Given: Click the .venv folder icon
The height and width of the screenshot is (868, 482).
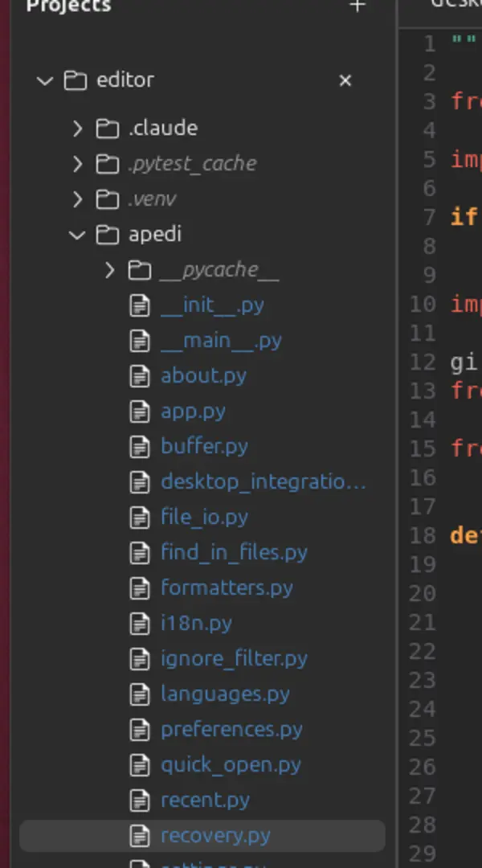Looking at the screenshot, I should [x=108, y=199].
